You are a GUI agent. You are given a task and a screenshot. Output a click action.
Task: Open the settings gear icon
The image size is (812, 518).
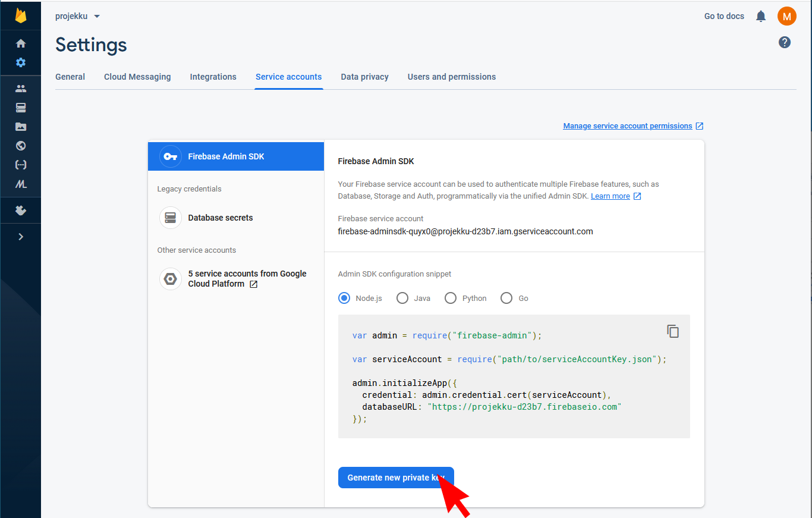click(x=21, y=62)
